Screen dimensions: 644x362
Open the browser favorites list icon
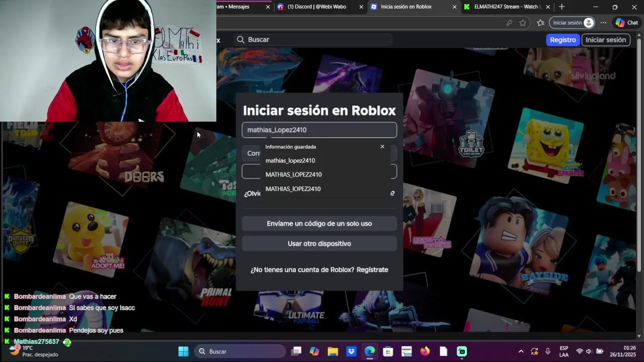540,23
